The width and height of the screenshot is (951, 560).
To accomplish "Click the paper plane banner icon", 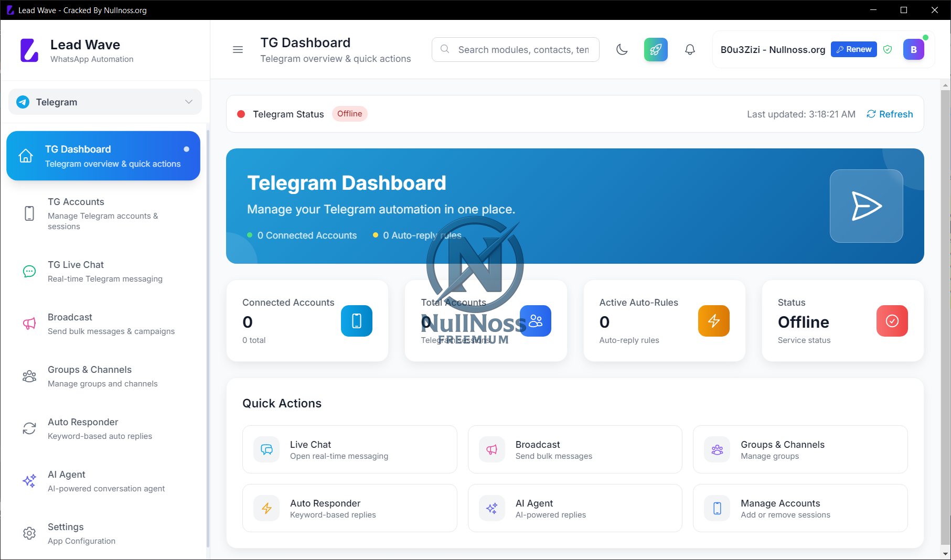I will [867, 206].
